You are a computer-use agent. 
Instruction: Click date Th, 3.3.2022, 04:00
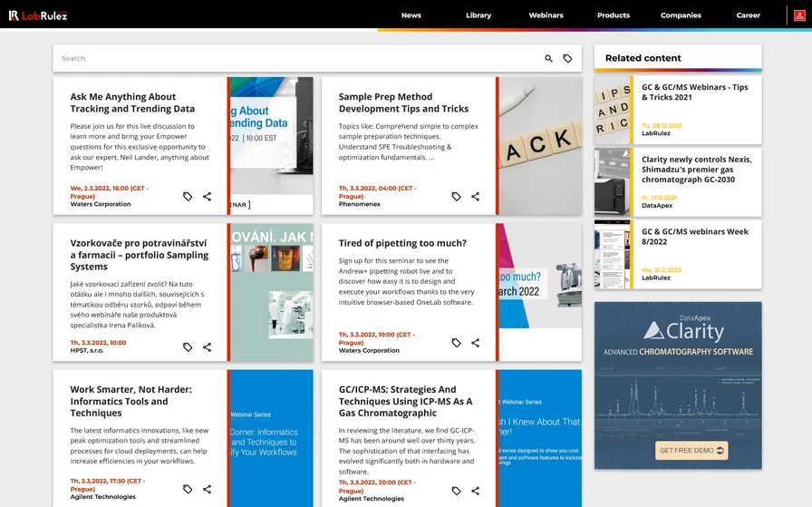pos(378,192)
